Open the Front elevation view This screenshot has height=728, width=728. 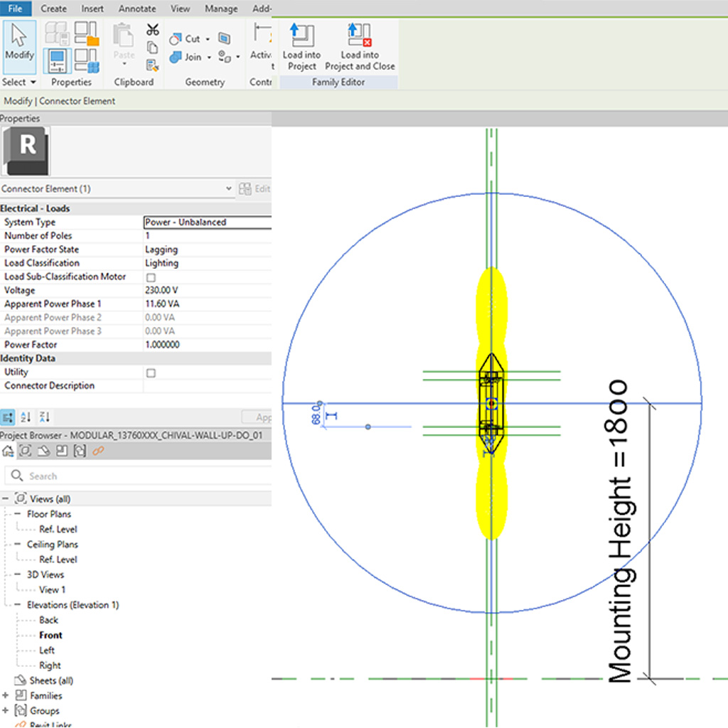click(50, 635)
